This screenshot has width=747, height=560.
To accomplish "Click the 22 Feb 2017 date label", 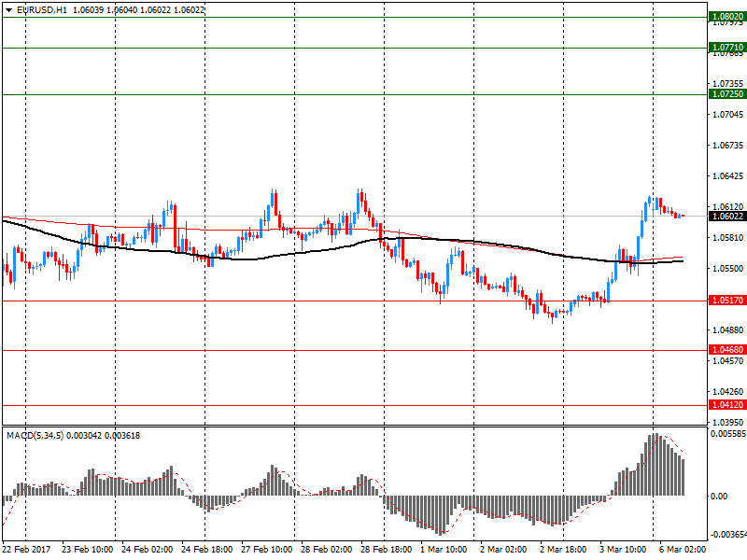I will click(26, 550).
